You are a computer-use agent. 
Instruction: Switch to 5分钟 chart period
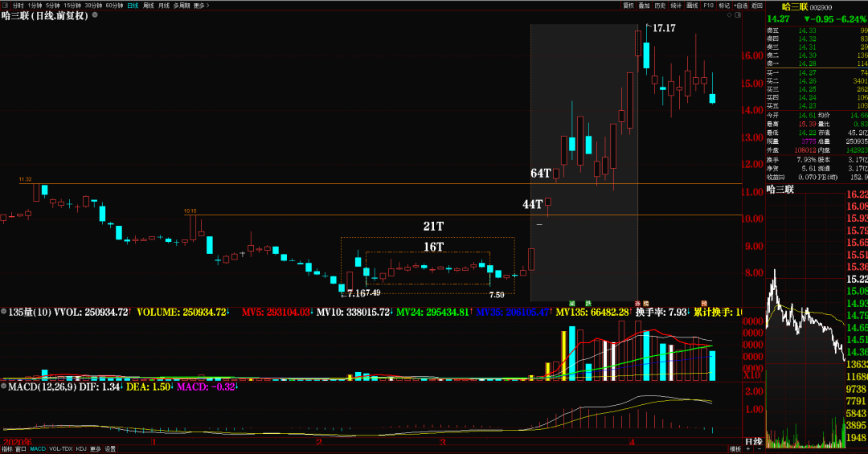pyautogui.click(x=52, y=6)
